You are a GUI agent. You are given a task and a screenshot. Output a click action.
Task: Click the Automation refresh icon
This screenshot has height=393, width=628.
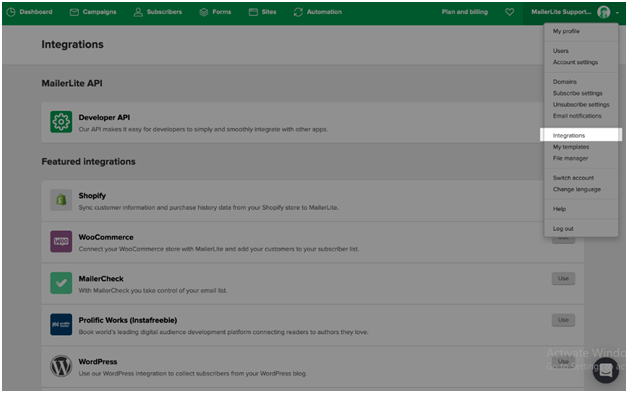click(298, 12)
